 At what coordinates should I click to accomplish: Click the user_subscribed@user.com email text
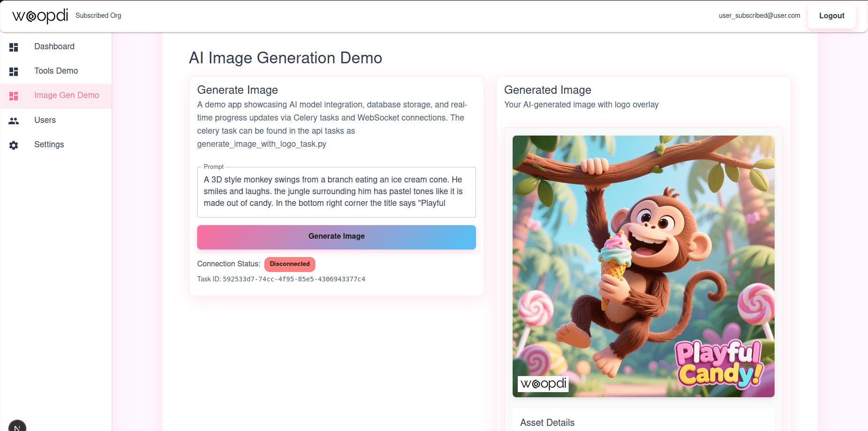click(x=759, y=15)
